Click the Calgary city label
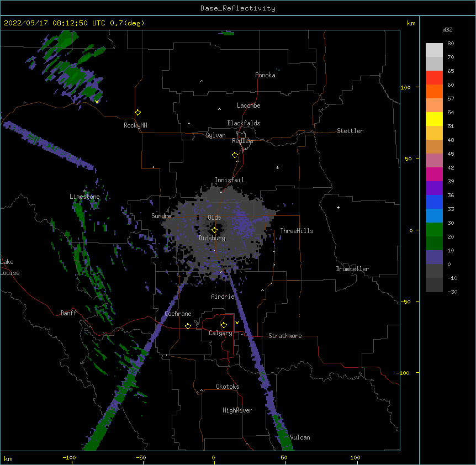 pos(220,333)
